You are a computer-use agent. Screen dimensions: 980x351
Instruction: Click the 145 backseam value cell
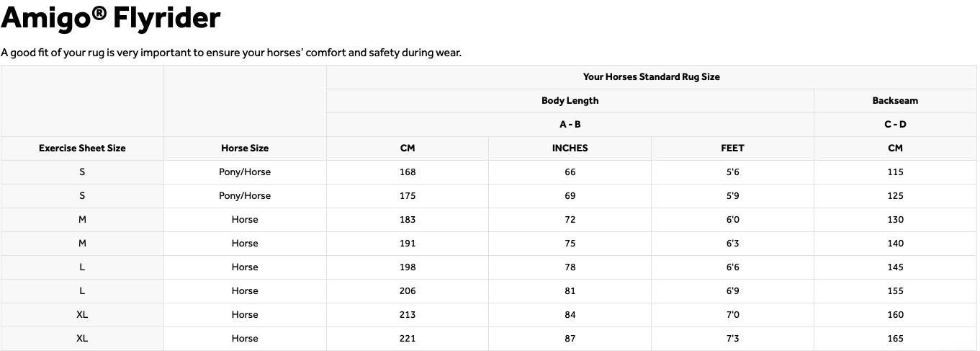(895, 267)
